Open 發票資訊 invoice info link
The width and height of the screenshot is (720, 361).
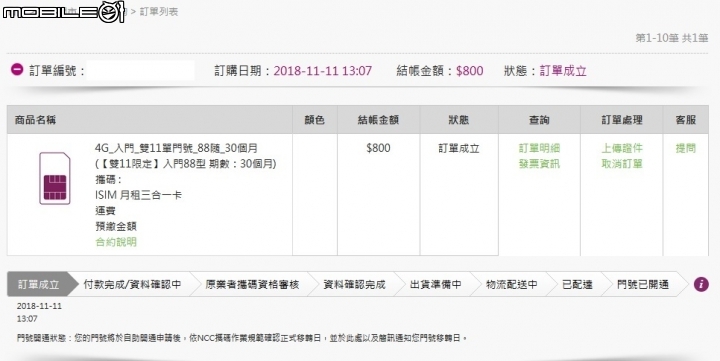[x=539, y=164]
